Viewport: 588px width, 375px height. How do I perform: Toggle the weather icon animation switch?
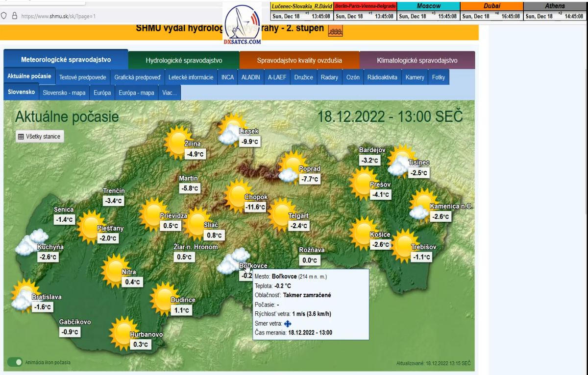[15, 362]
